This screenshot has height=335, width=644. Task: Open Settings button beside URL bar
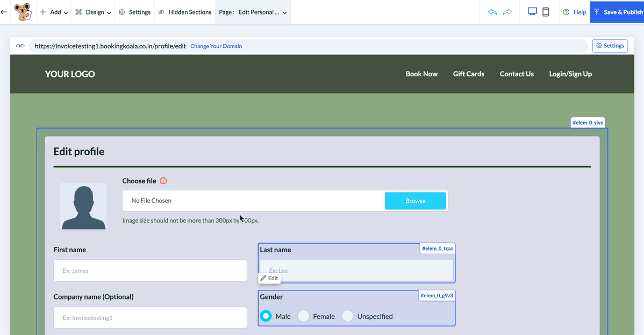pos(610,46)
